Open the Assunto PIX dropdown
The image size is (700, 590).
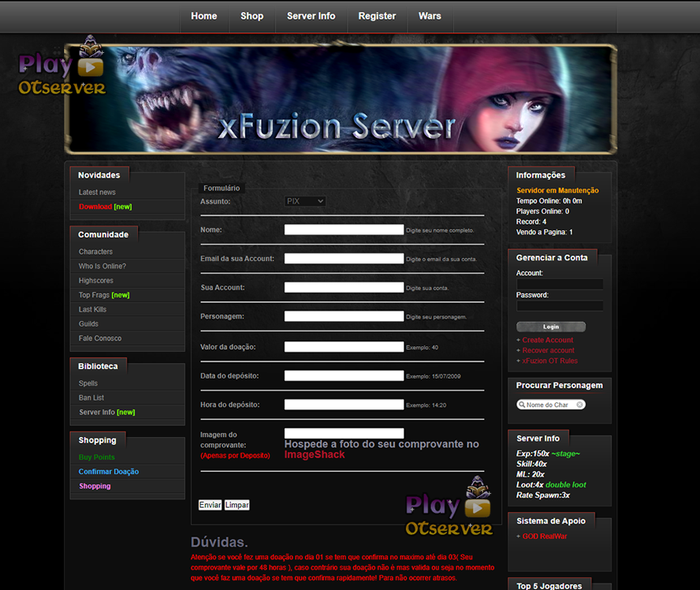(305, 201)
